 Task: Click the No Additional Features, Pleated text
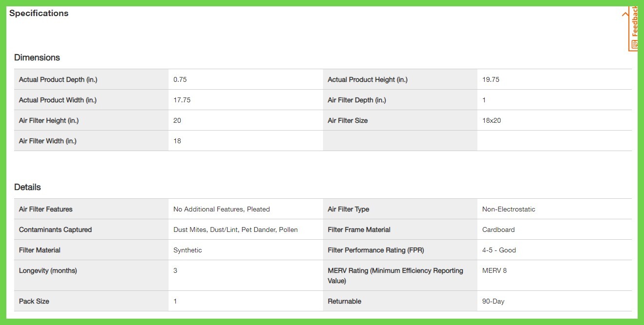pyautogui.click(x=222, y=209)
